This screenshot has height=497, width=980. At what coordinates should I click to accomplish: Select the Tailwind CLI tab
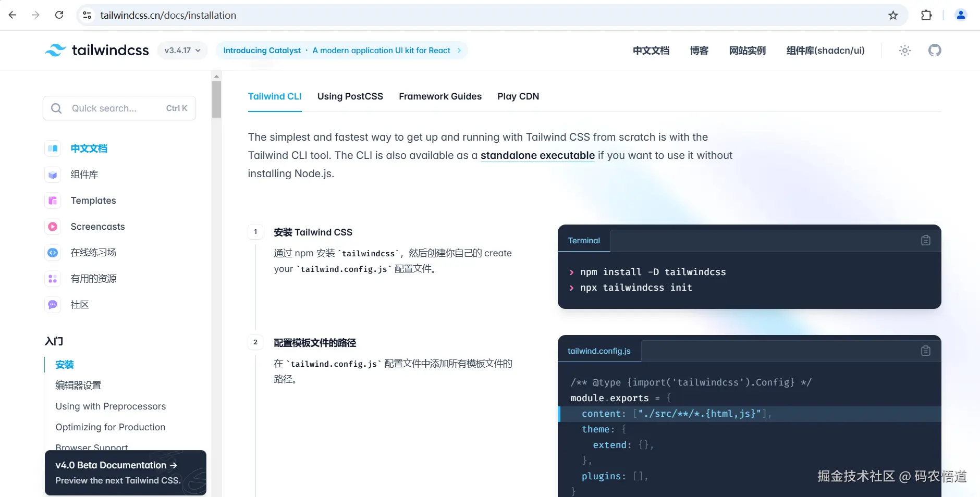[275, 96]
